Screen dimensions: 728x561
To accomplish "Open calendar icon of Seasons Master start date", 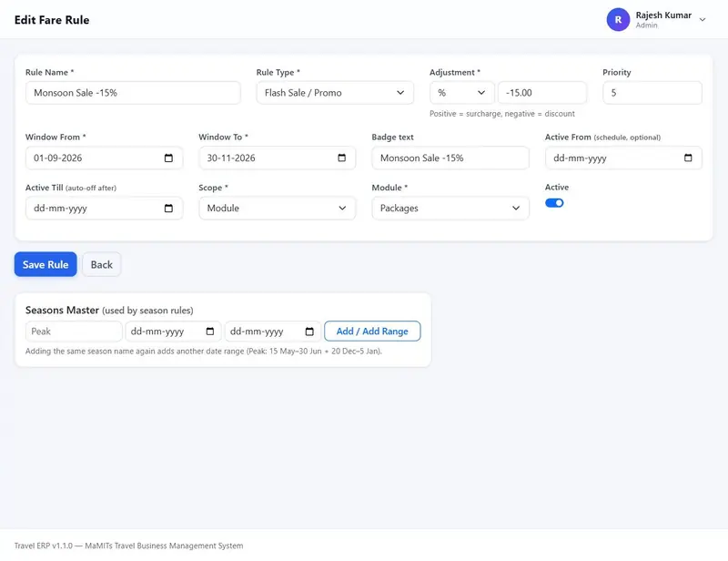I will click(210, 331).
